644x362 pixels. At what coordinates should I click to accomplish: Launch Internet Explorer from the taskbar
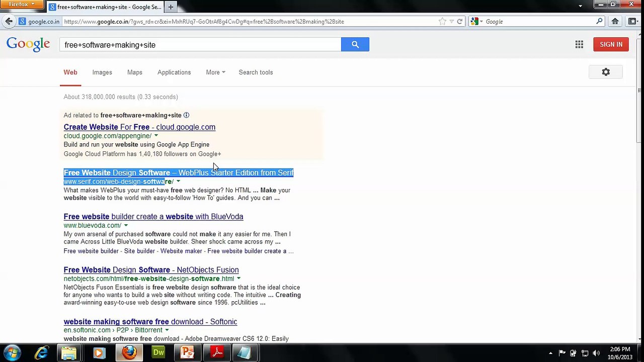click(x=41, y=353)
